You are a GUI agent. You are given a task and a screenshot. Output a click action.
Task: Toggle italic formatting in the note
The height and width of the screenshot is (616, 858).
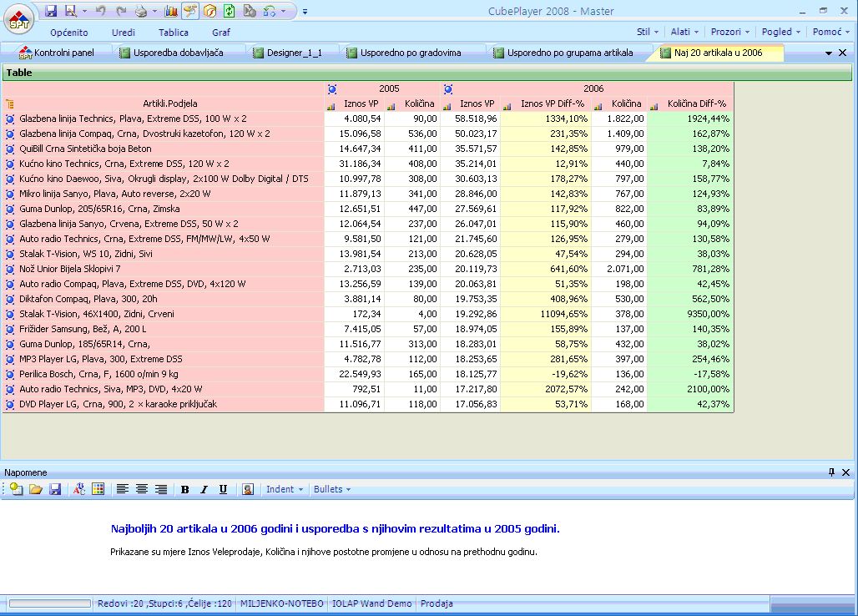click(204, 490)
